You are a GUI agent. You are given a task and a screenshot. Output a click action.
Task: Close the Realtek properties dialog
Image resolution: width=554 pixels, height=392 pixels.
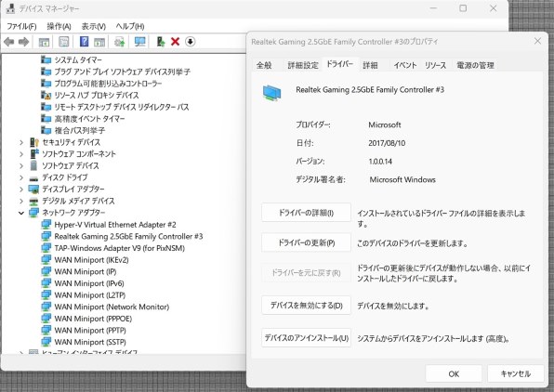[x=537, y=41]
